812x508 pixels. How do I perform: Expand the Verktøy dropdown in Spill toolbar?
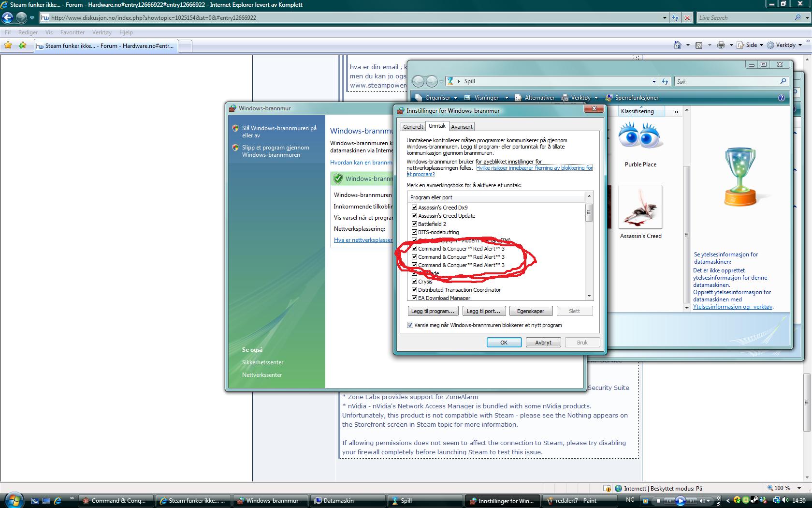click(596, 98)
